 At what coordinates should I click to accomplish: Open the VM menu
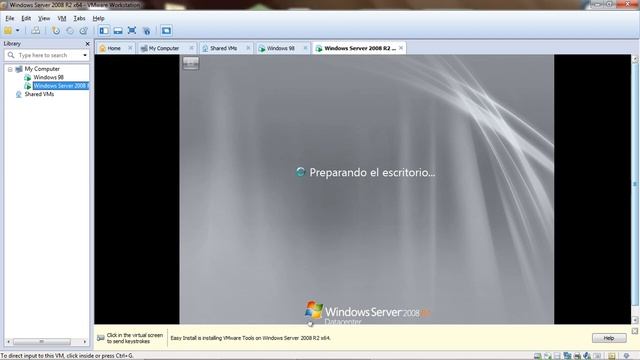click(62, 18)
